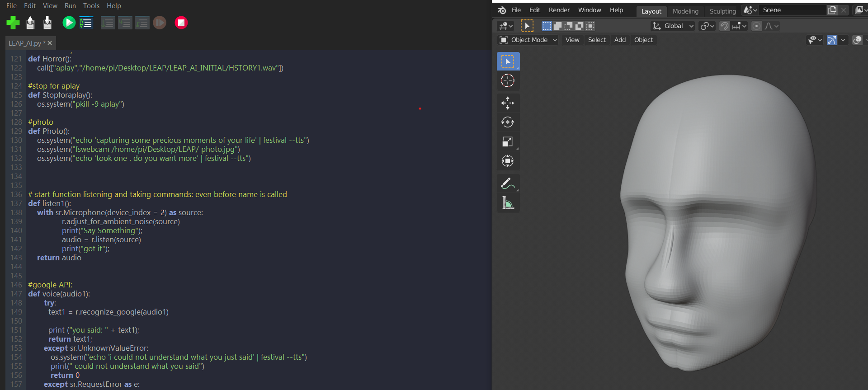Open Thonny File menu
The width and height of the screenshot is (868, 390).
click(11, 6)
